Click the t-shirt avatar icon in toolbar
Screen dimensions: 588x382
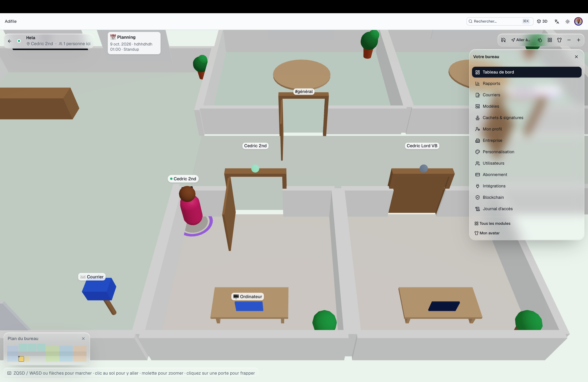click(x=559, y=40)
